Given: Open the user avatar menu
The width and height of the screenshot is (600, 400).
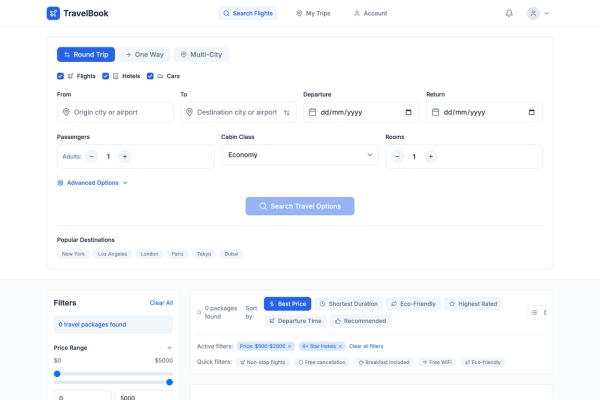Looking at the screenshot, I should pos(533,13).
